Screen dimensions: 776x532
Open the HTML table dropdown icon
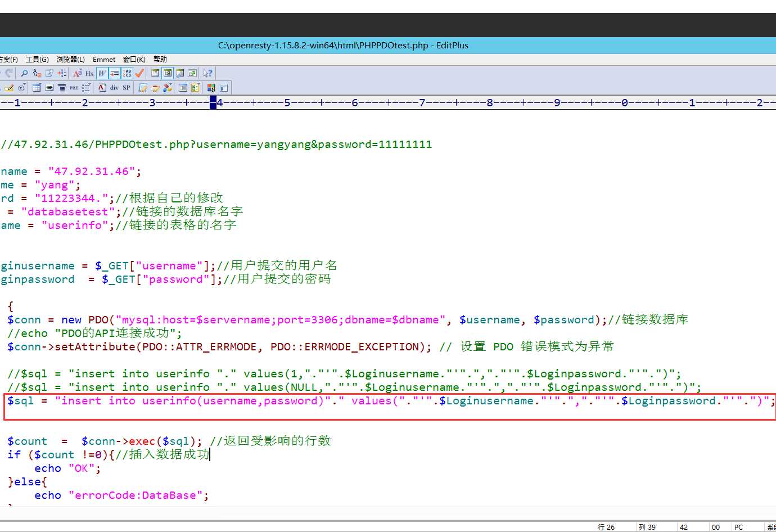click(x=37, y=88)
